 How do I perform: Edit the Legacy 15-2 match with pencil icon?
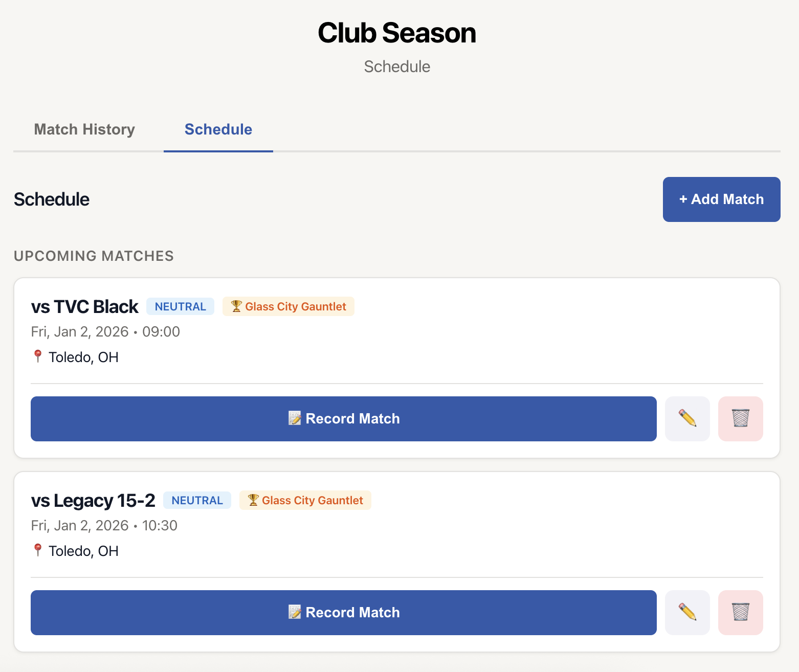coord(687,612)
